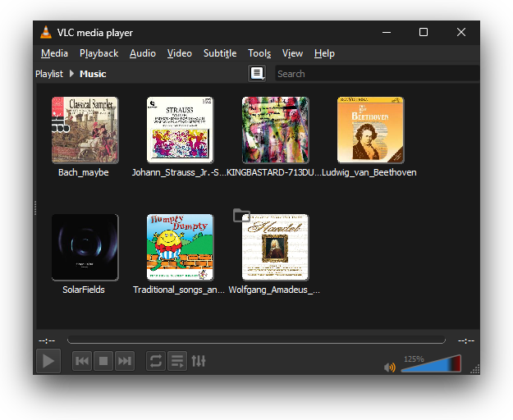Image resolution: width=513 pixels, height=420 pixels.
Task: Close the VLC media player window
Action: (461, 32)
